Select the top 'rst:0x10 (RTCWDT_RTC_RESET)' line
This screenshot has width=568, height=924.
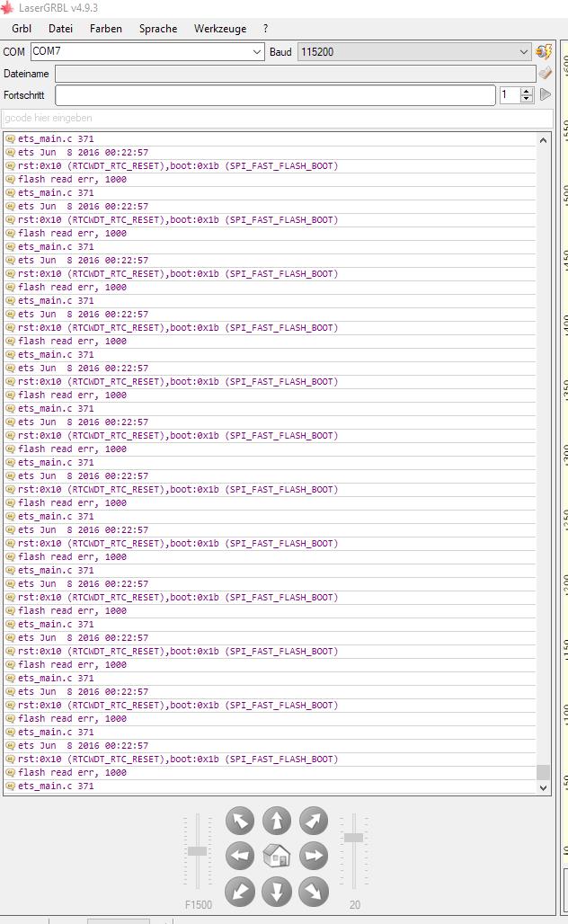[x=270, y=166]
